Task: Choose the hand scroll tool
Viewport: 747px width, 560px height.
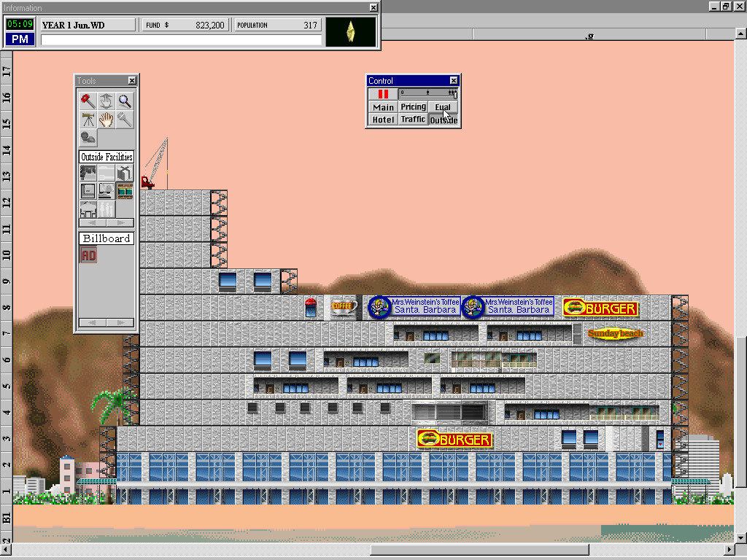Action: point(107,120)
